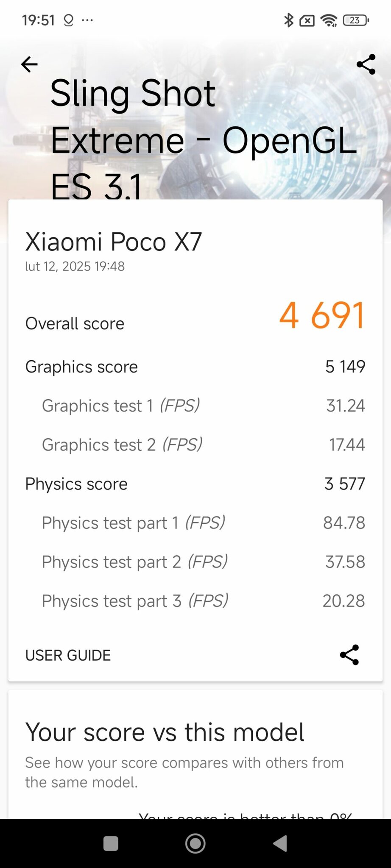This screenshot has width=391, height=868.
Task: Tap the back arrow icon
Action: pyautogui.click(x=29, y=64)
